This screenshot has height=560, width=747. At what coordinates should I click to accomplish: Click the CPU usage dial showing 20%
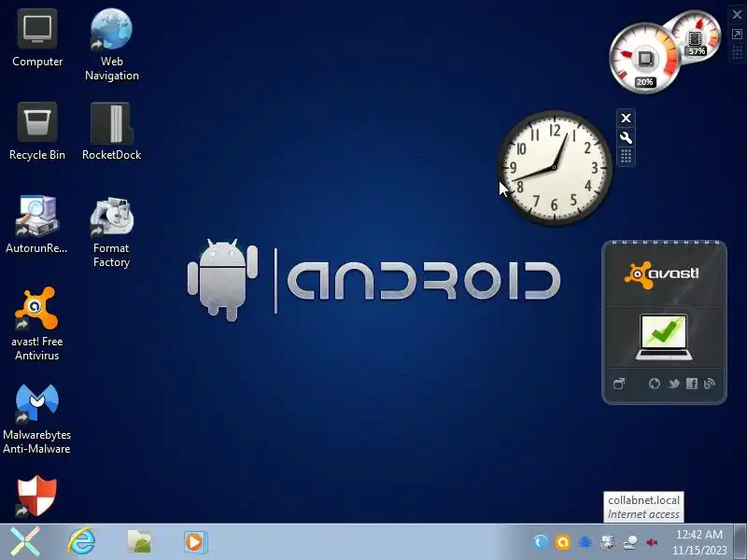coord(644,58)
